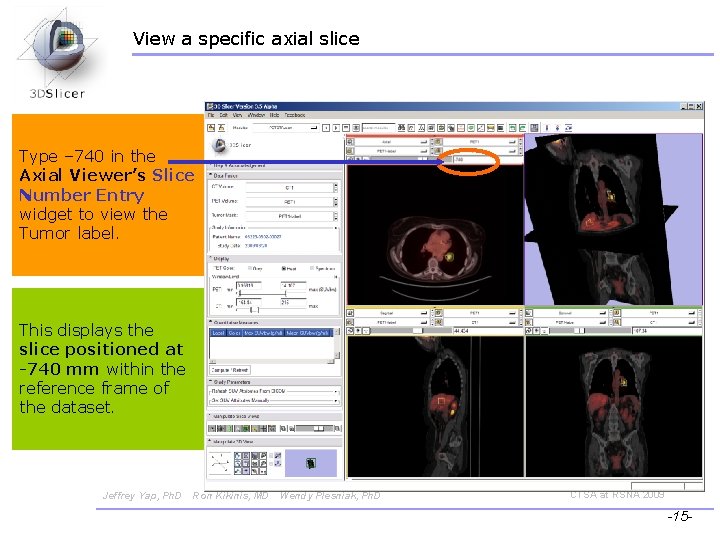Open the View menu
Viewport: 720px width, 540px height.
(x=237, y=115)
